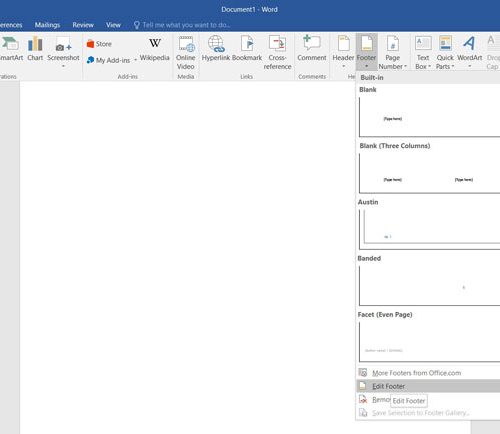The height and width of the screenshot is (434, 500).
Task: Click Save Selection to Footer Gallery
Action: (x=428, y=413)
